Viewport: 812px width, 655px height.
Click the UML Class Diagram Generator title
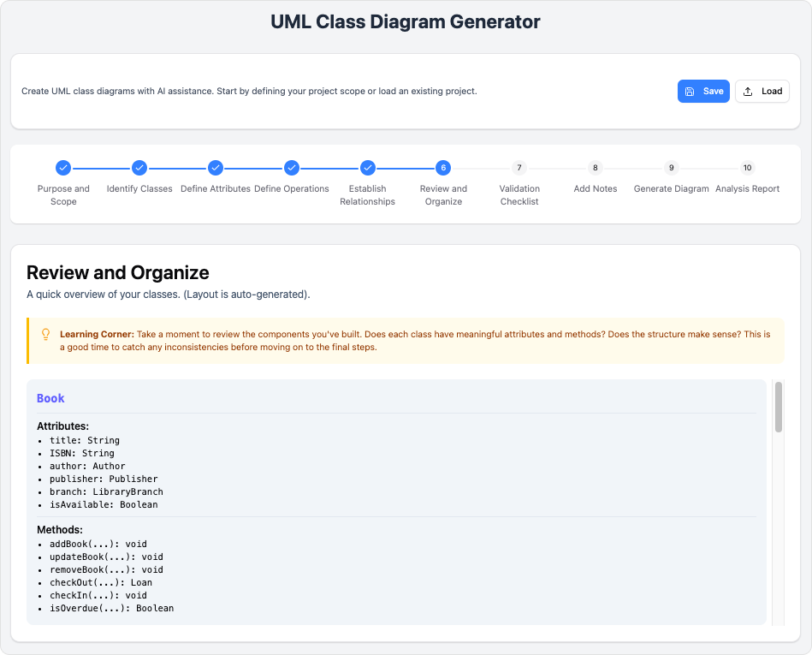click(406, 21)
